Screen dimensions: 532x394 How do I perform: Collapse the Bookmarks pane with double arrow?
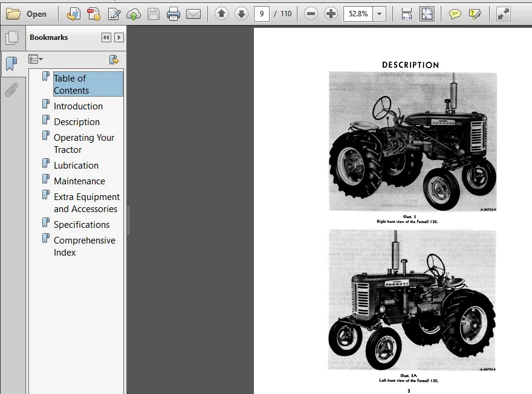pyautogui.click(x=106, y=37)
